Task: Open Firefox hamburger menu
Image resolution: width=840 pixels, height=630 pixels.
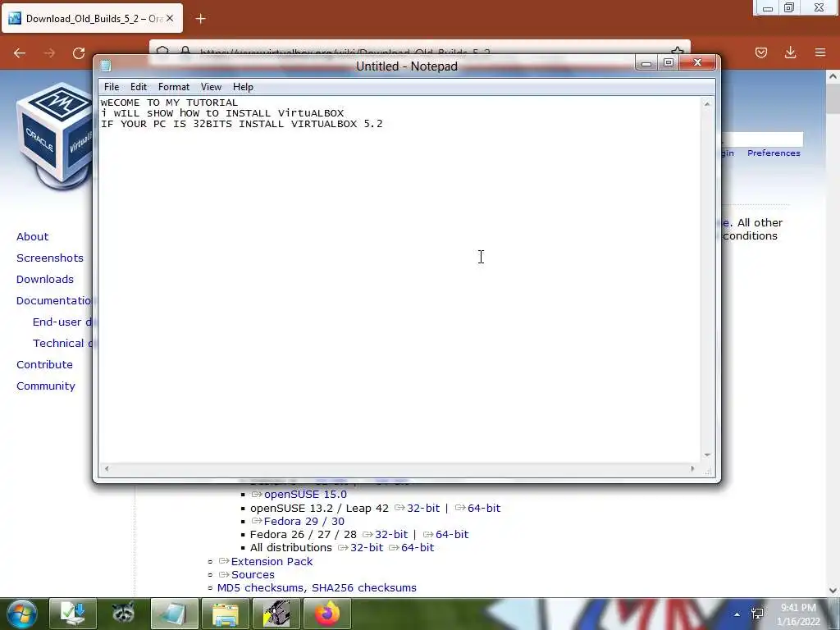Action: pos(820,52)
